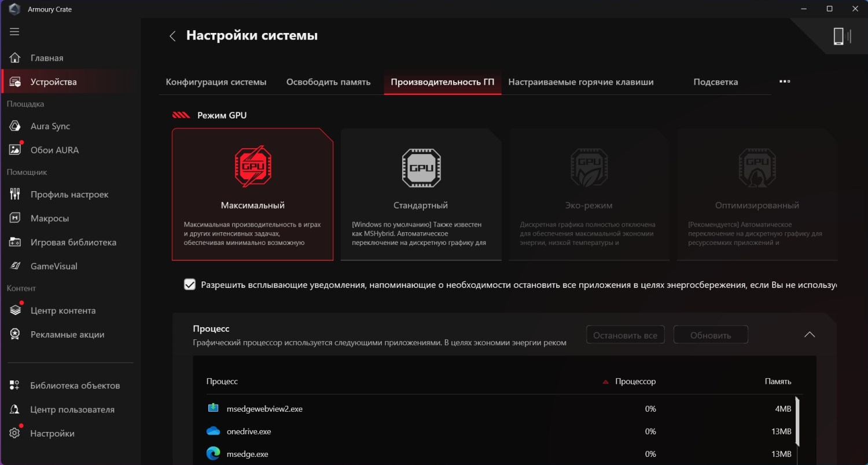The height and width of the screenshot is (465, 868).
Task: Select the onedrive.exe process name
Action: click(x=249, y=431)
